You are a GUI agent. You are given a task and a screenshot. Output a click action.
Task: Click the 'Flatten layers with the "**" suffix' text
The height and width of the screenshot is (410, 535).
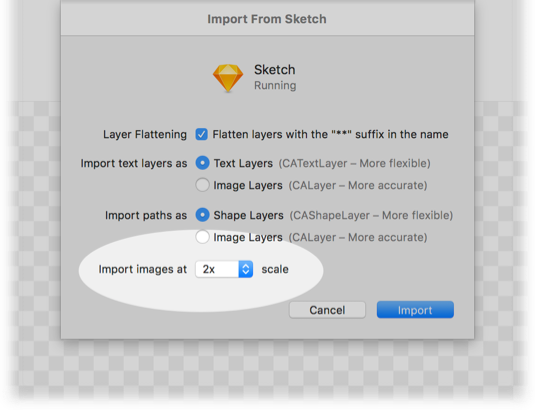coord(330,134)
